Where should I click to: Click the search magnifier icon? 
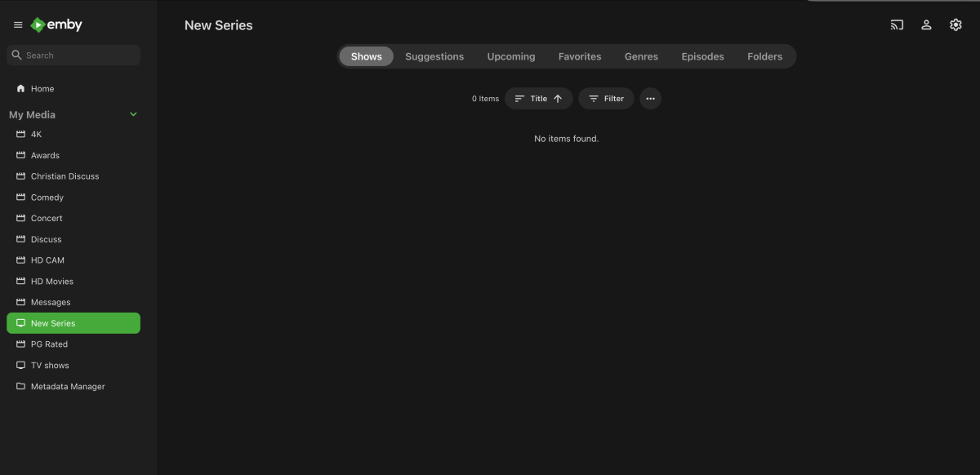pos(16,54)
